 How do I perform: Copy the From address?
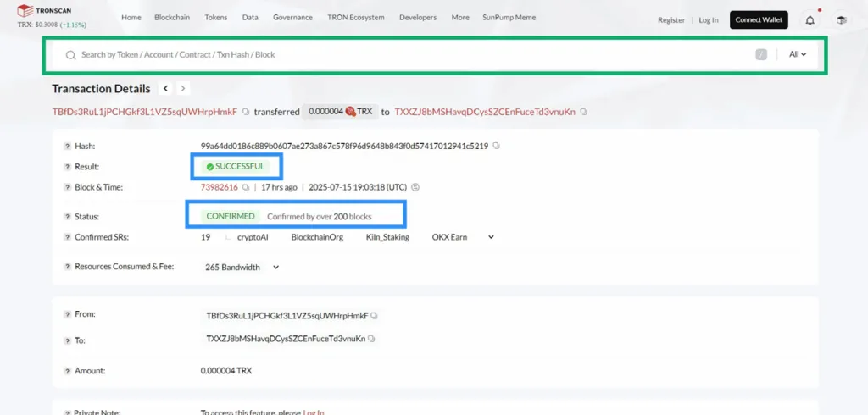pyautogui.click(x=374, y=316)
